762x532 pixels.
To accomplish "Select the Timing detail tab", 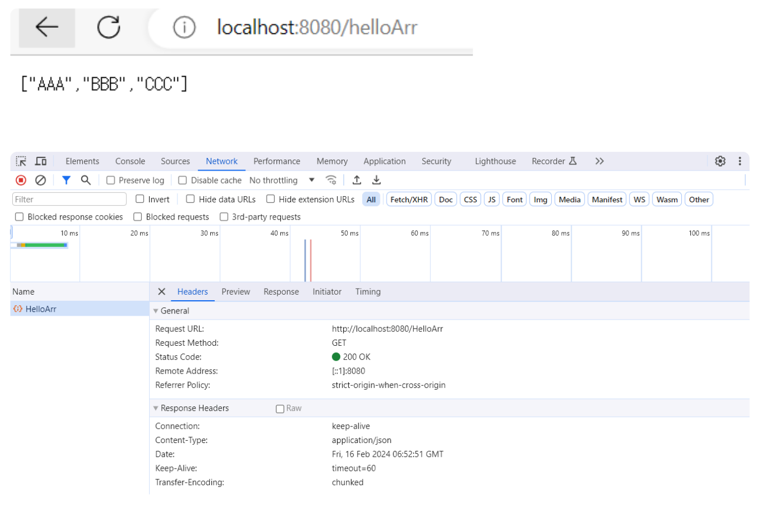I will (368, 292).
